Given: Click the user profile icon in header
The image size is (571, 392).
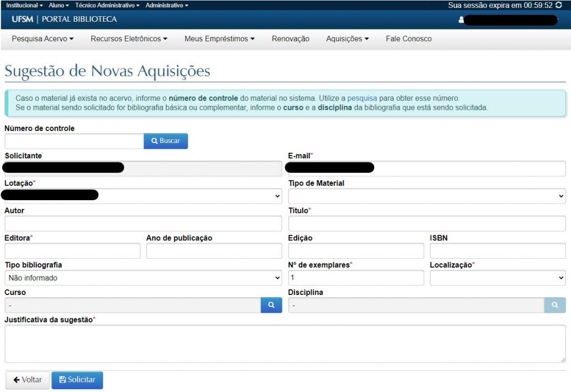Looking at the screenshot, I should tap(461, 20).
